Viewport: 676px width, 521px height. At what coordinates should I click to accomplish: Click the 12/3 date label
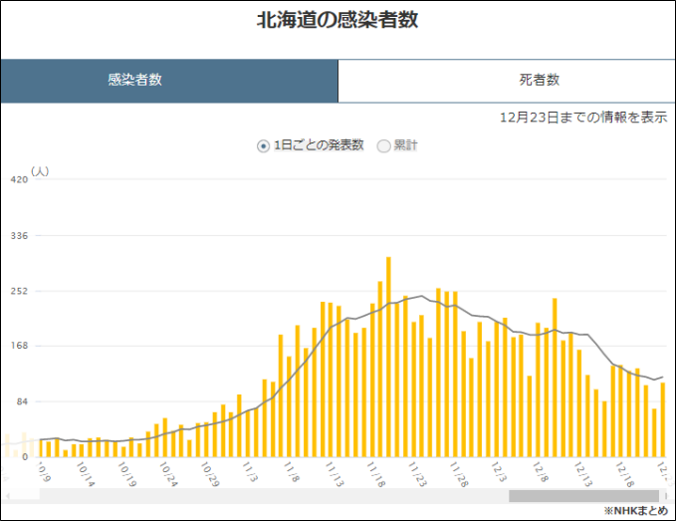coord(499,472)
